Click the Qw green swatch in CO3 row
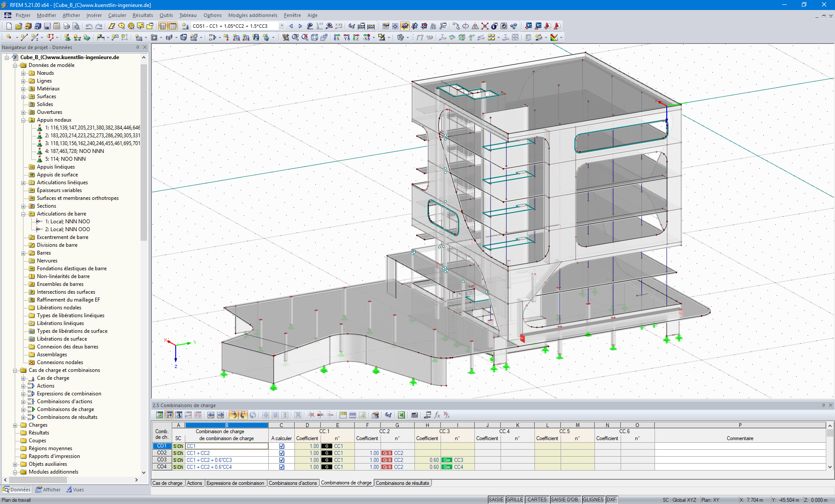 coord(447,460)
